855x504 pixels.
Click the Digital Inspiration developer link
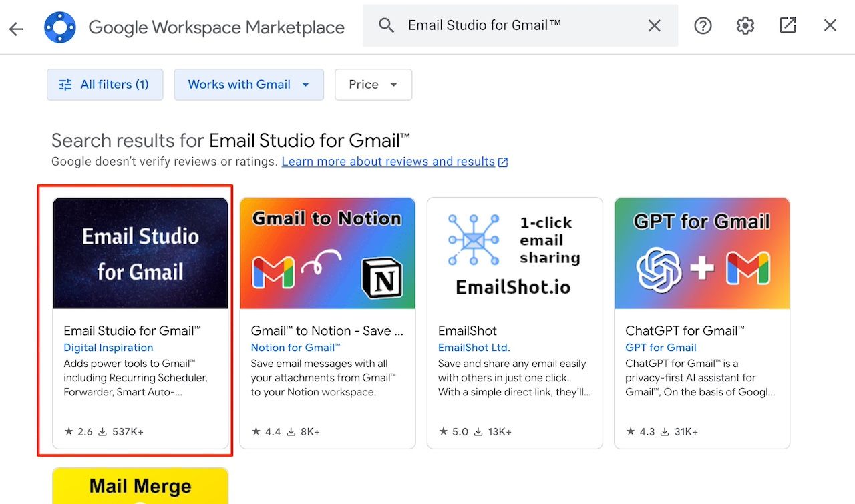tap(108, 348)
